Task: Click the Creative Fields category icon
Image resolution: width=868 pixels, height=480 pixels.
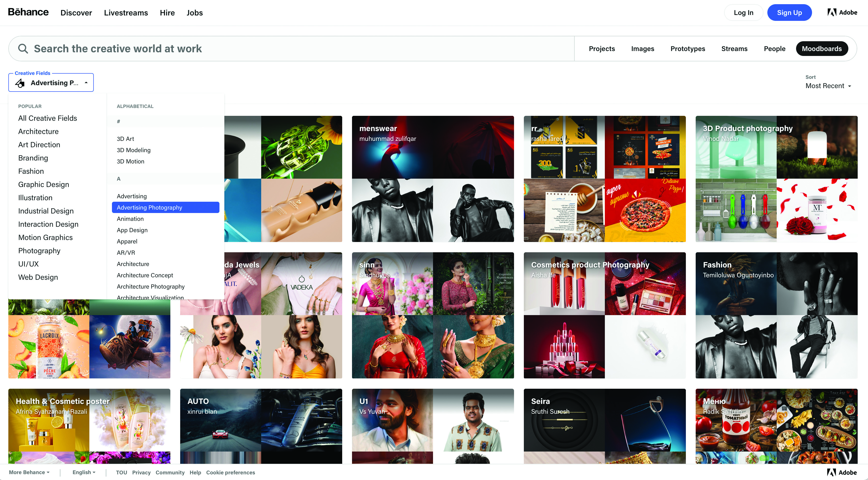Action: 20,83
